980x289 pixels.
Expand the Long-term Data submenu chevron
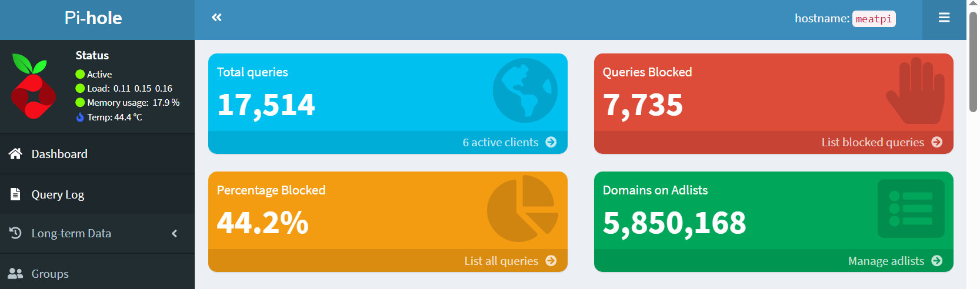click(x=174, y=234)
